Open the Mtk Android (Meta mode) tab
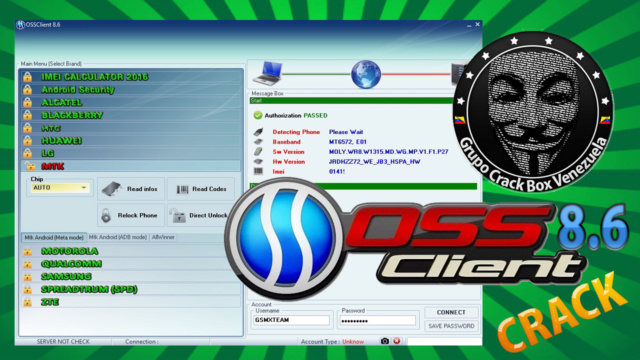The height and width of the screenshot is (360, 640). click(x=53, y=238)
